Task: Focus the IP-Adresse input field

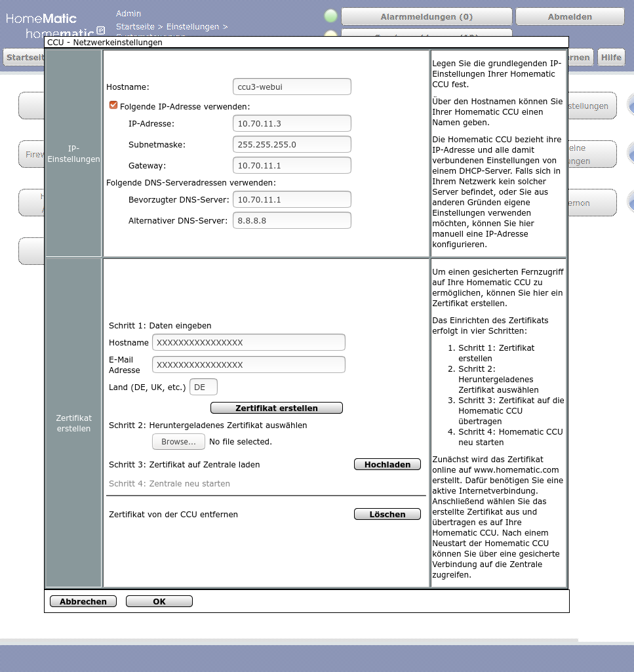Action: 292,123
